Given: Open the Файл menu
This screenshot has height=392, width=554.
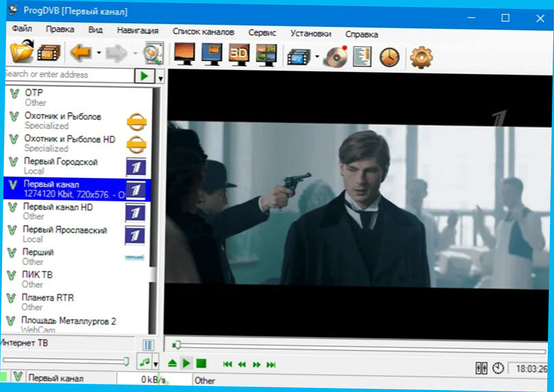Looking at the screenshot, I should pyautogui.click(x=22, y=28).
